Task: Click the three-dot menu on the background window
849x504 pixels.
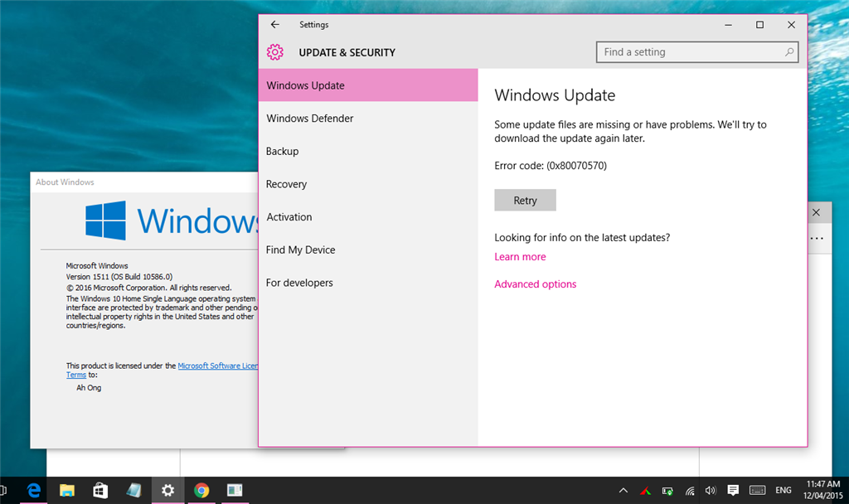Action: point(817,238)
